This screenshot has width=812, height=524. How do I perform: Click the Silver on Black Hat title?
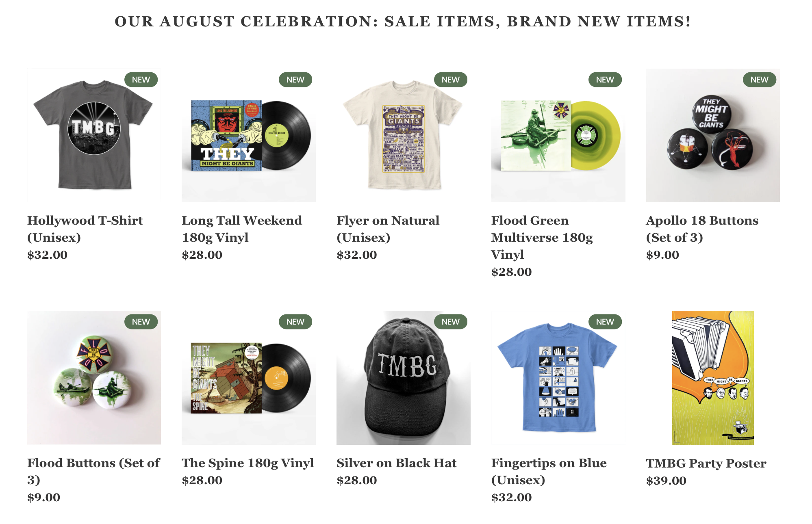pyautogui.click(x=396, y=463)
